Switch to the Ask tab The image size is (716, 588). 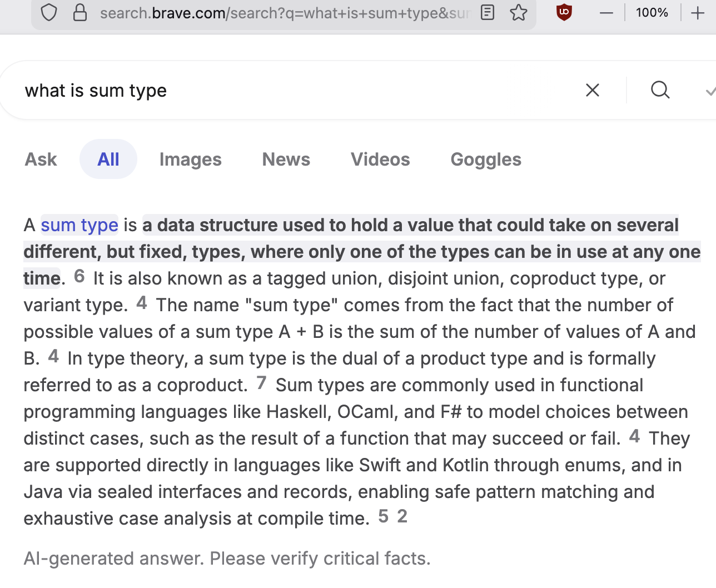point(41,160)
